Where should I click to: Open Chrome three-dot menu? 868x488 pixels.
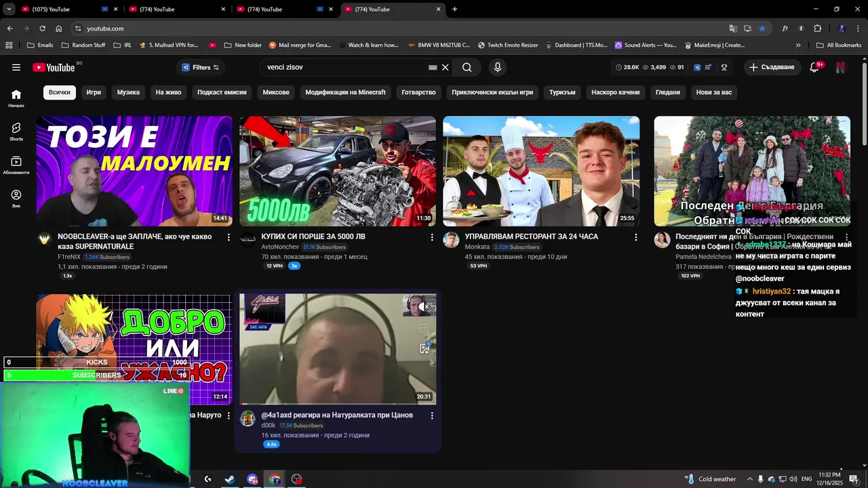click(859, 28)
